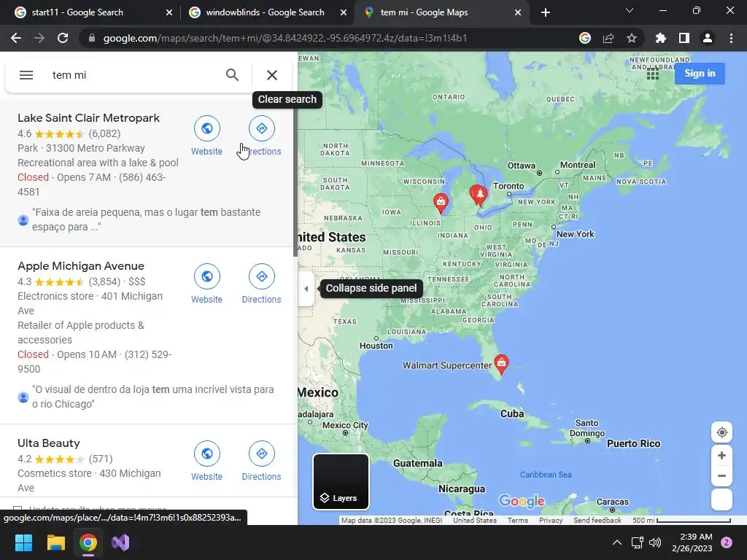Select the tem mi Google Maps tab
The image size is (747, 560).
pos(441,12)
